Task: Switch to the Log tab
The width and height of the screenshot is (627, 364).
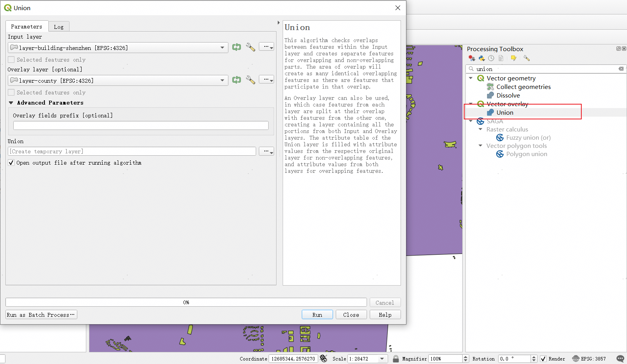Action: tap(59, 27)
